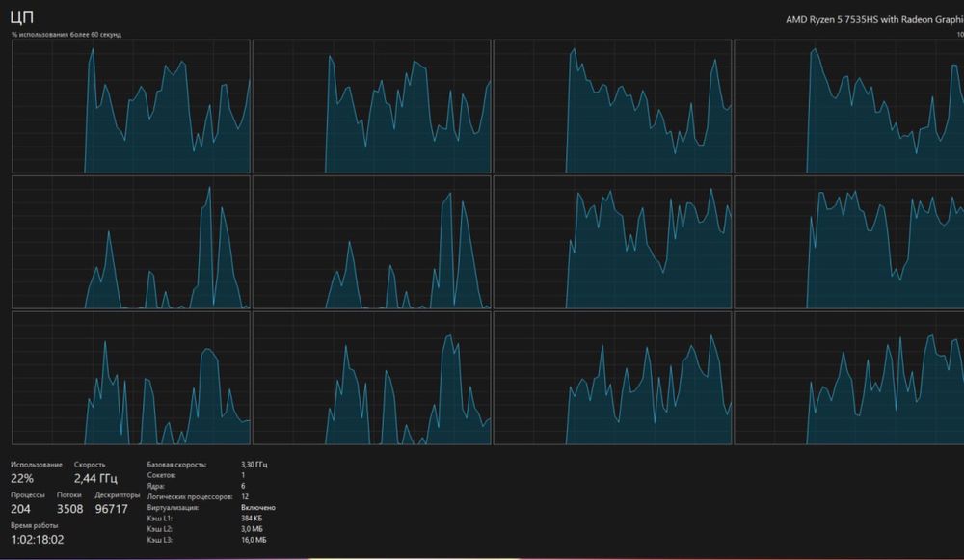Click the 2,44 ГГц speed value
This screenshot has height=560, width=964.
coord(95,478)
